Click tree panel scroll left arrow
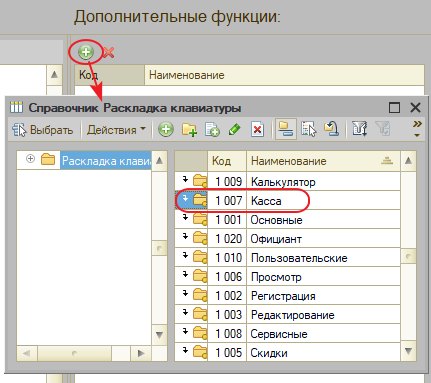This screenshot has width=431, height=383. pyautogui.click(x=26, y=353)
